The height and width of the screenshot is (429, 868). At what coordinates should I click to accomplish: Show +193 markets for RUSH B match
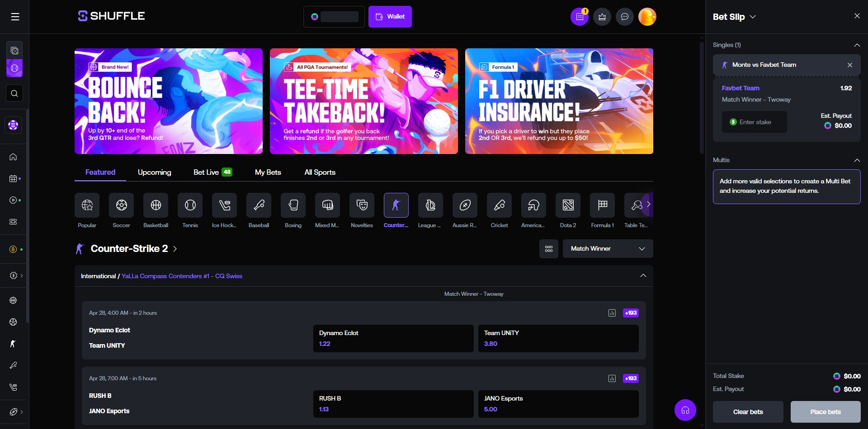pyautogui.click(x=631, y=378)
